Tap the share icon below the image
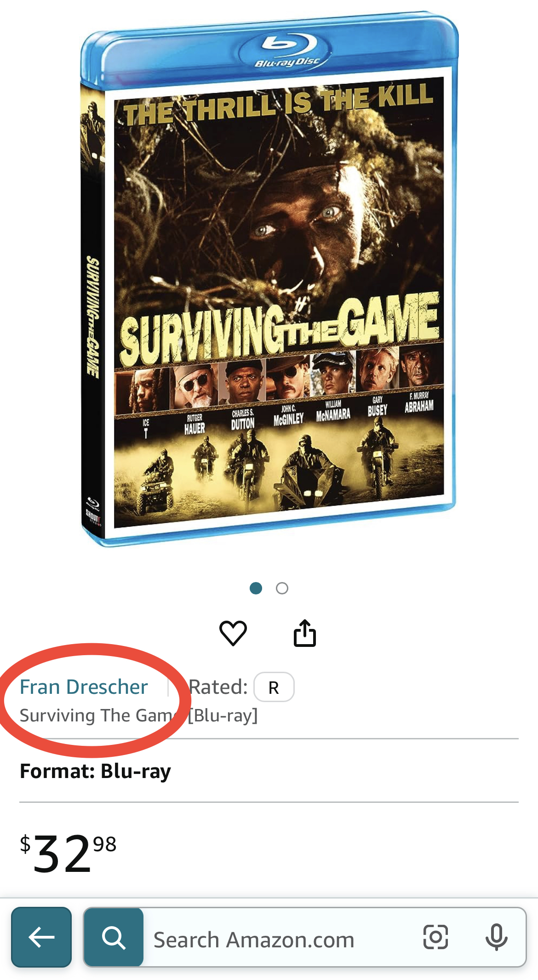The width and height of the screenshot is (538, 980). (x=304, y=633)
